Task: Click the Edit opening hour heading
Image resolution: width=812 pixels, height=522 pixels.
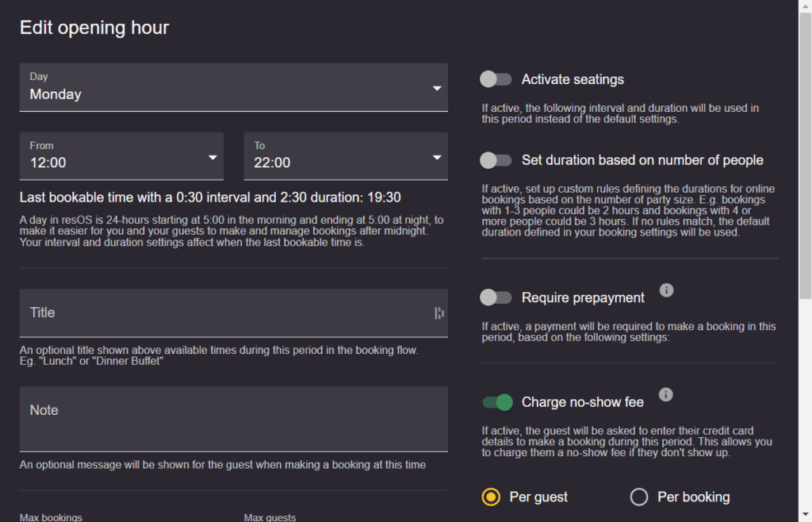Action: pyautogui.click(x=94, y=28)
